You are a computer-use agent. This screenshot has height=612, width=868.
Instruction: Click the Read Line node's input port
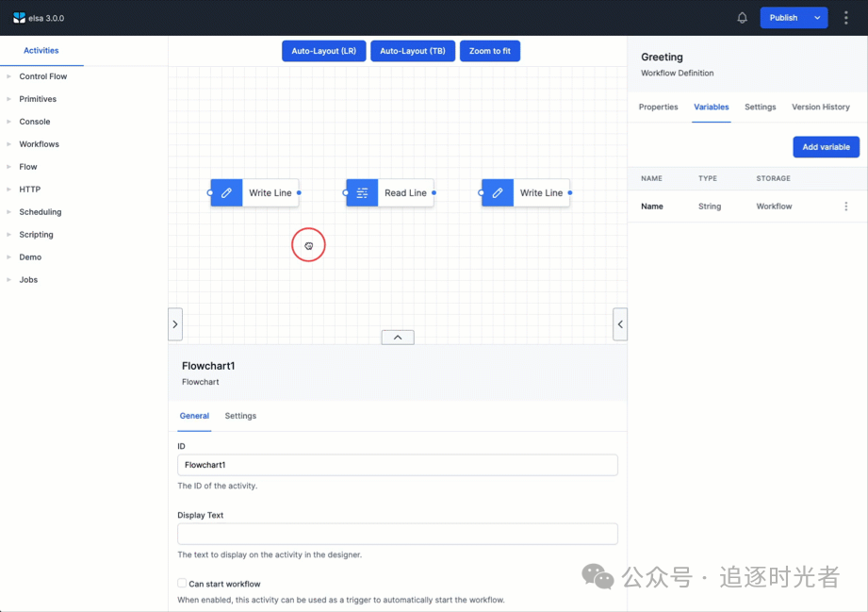point(346,192)
